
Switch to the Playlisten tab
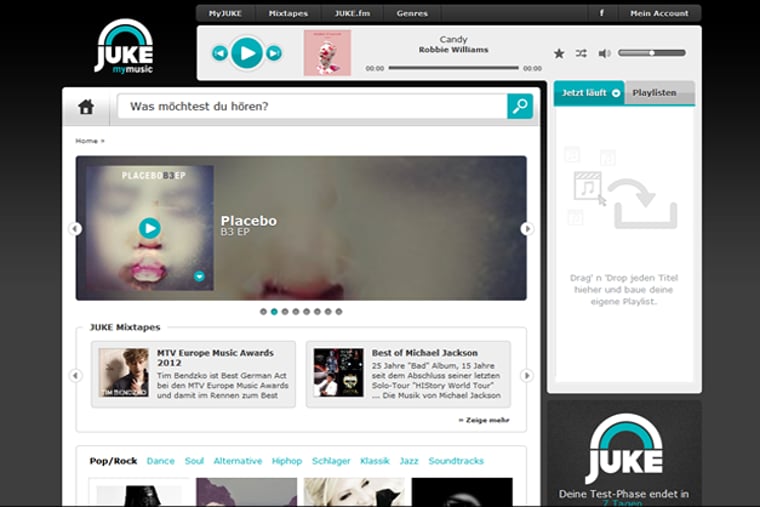click(655, 93)
